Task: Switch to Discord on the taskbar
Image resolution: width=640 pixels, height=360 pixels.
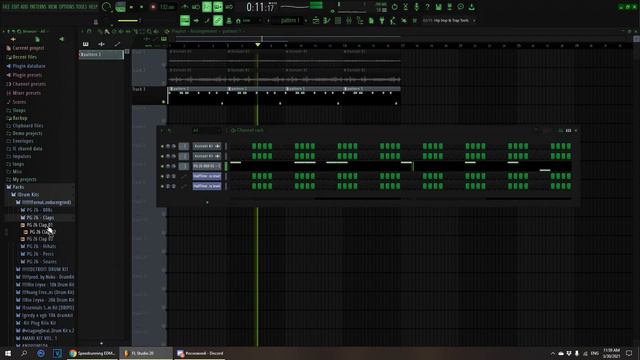Action: 200,353
